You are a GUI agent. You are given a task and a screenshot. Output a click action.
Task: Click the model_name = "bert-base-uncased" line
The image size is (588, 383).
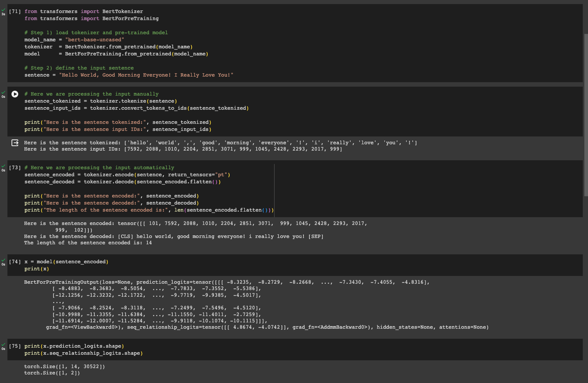tap(74, 40)
